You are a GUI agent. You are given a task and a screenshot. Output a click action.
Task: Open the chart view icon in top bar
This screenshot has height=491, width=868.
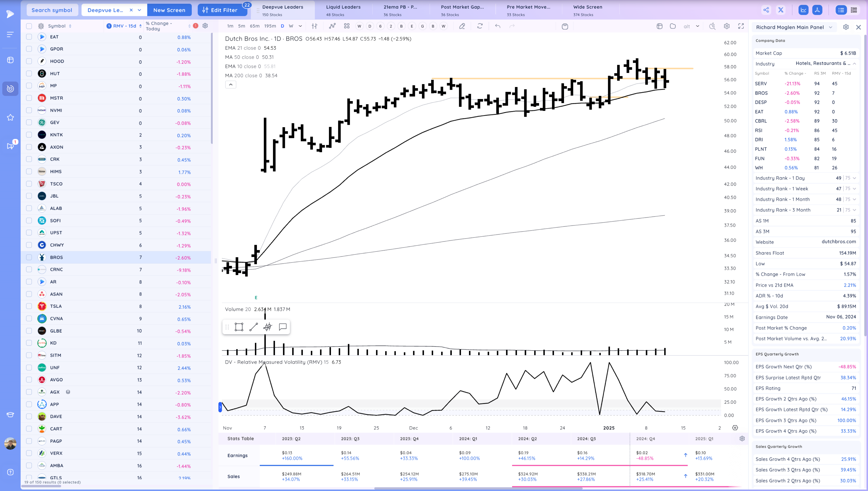[804, 10]
